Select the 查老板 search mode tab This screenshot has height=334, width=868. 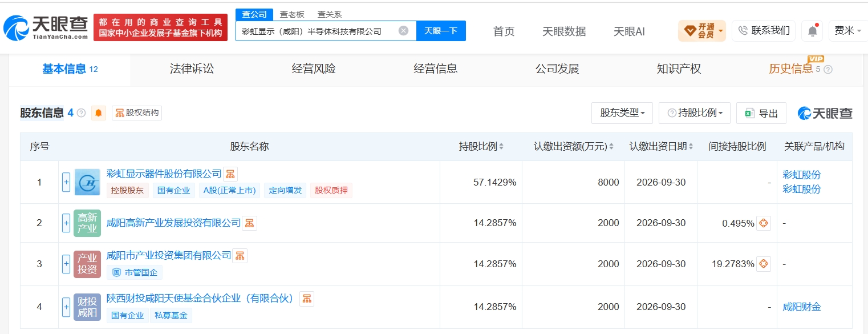point(292,14)
